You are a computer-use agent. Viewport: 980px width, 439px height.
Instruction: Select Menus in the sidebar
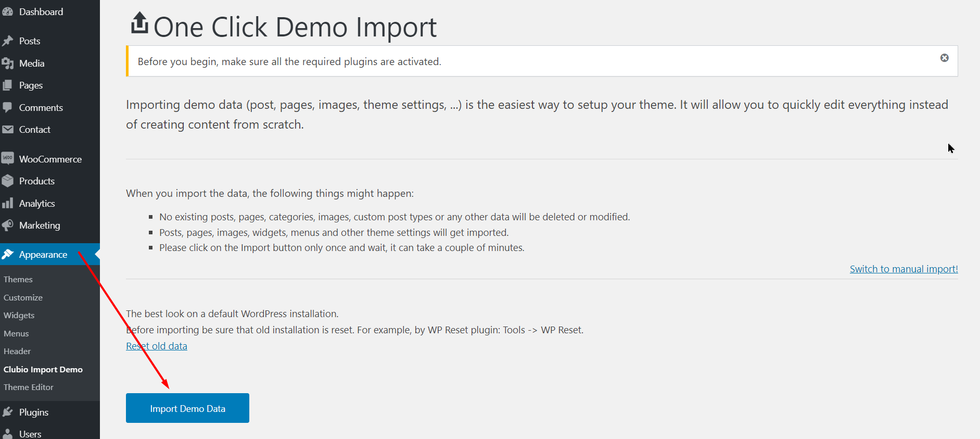17,333
